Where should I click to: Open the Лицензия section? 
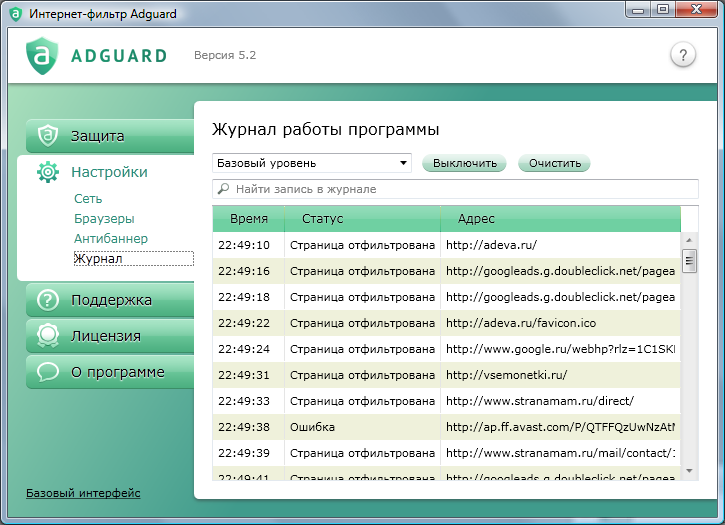click(110, 336)
